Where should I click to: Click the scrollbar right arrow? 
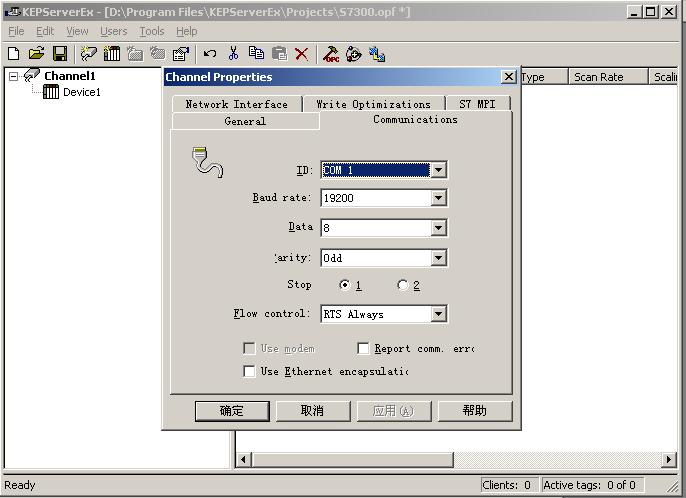click(x=668, y=460)
